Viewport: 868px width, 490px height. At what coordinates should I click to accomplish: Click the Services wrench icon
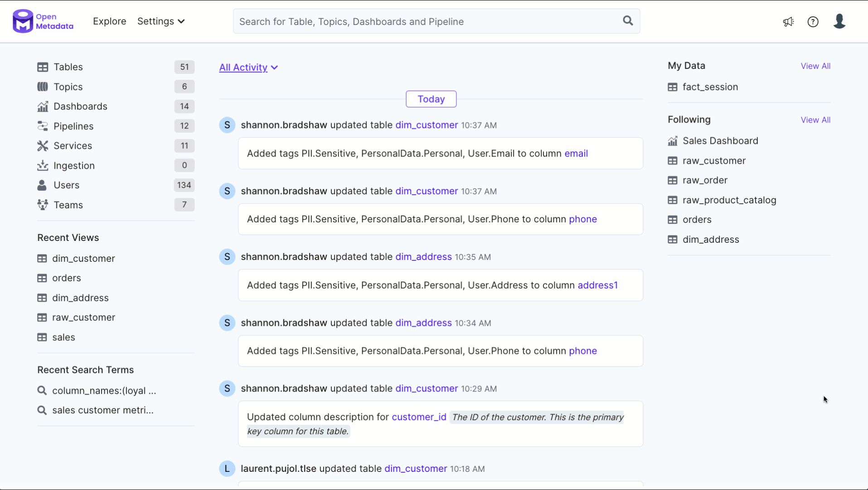[43, 146]
